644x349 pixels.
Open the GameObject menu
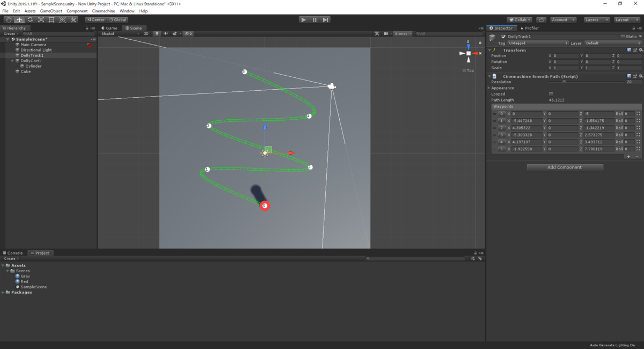point(51,11)
